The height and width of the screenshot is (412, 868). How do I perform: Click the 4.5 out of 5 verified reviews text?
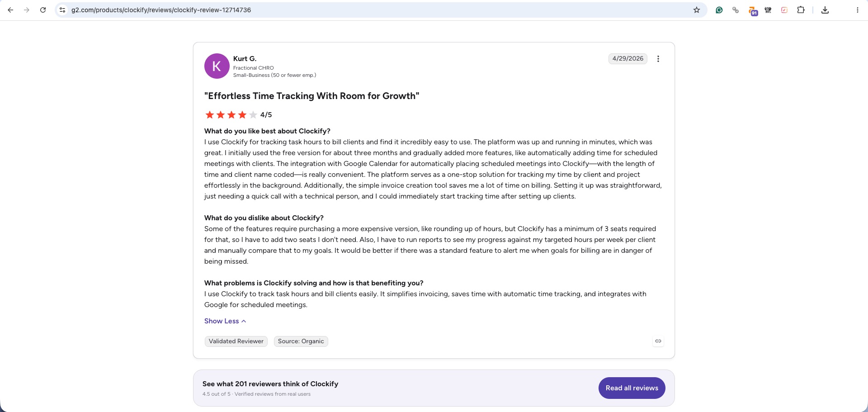[x=256, y=394]
